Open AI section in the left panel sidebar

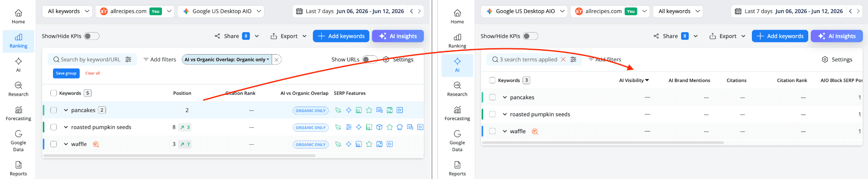18,65
